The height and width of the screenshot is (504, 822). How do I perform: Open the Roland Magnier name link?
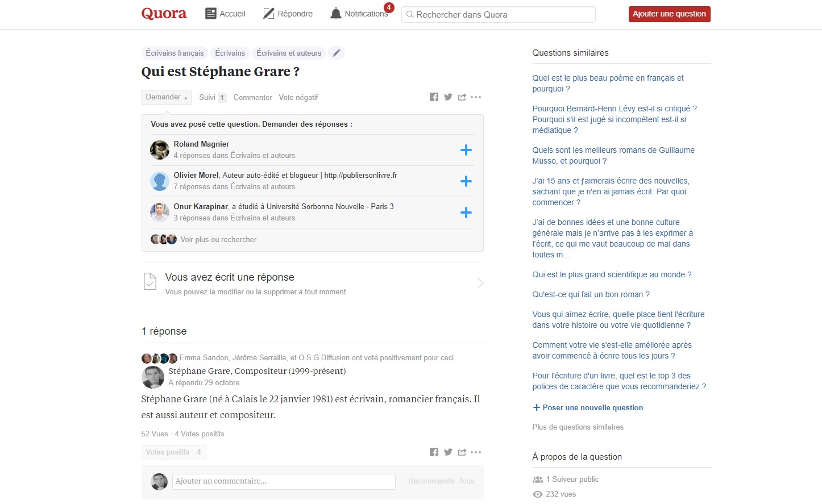[x=201, y=144]
